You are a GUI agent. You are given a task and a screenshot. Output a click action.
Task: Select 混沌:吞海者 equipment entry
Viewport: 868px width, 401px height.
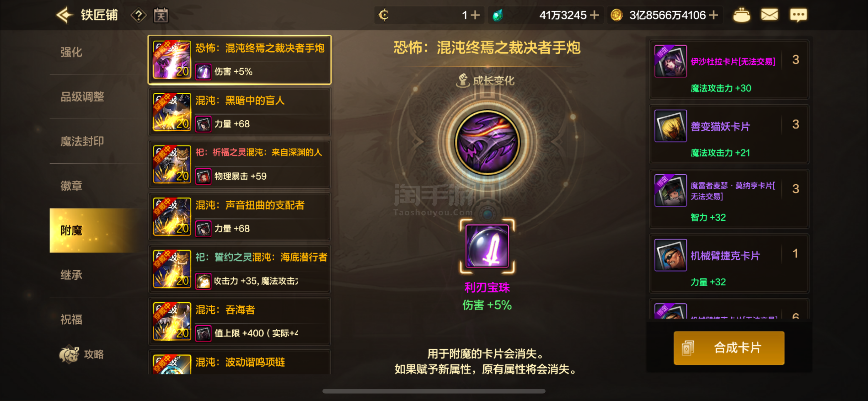point(240,322)
